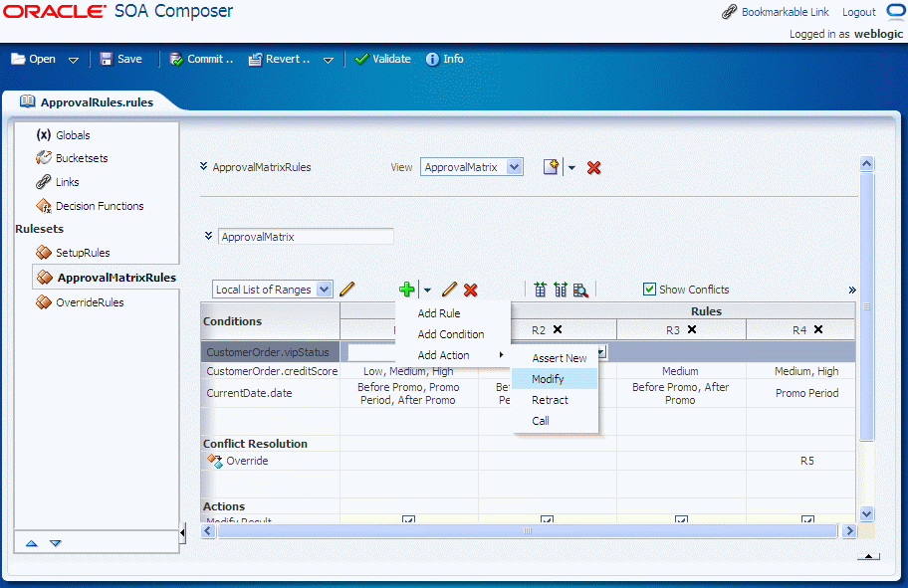Click the new decision table icon beside View
Image resolution: width=908 pixels, height=588 pixels.
[x=552, y=167]
